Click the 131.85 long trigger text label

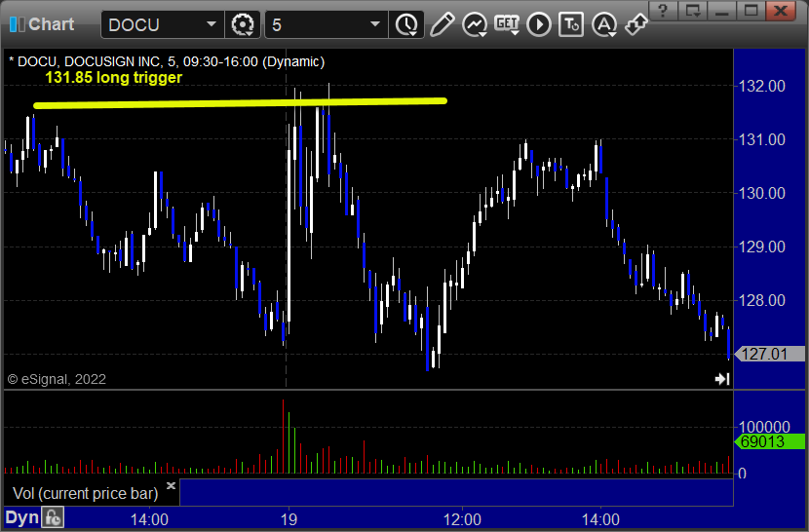tap(113, 77)
